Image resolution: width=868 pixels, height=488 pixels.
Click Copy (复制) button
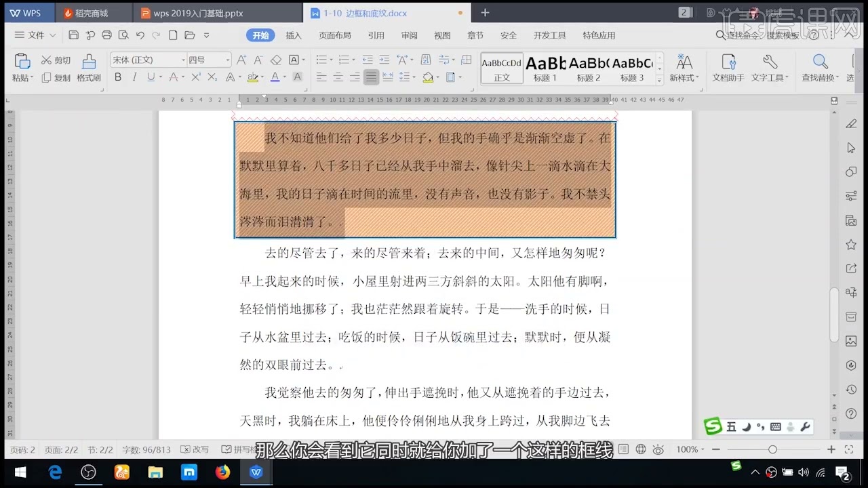(55, 77)
